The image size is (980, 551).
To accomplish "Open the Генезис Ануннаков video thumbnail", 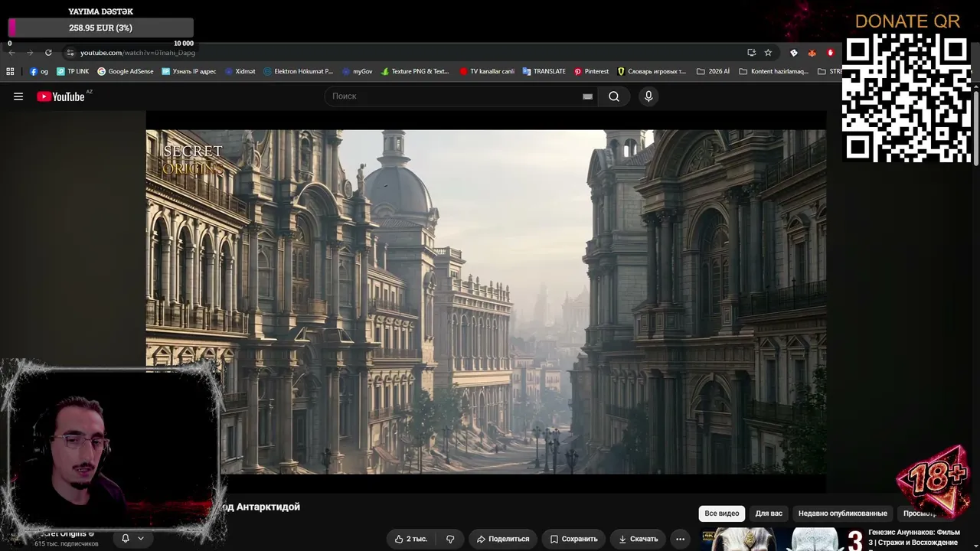I will pos(782,539).
